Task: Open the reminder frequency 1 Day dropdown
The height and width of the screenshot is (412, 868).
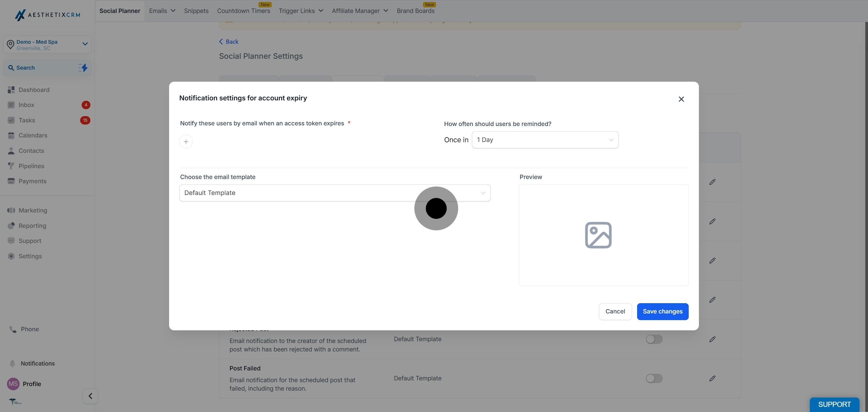Action: pos(545,140)
